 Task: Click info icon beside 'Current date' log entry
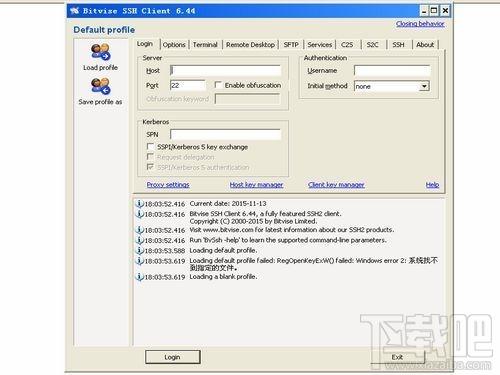click(139, 203)
